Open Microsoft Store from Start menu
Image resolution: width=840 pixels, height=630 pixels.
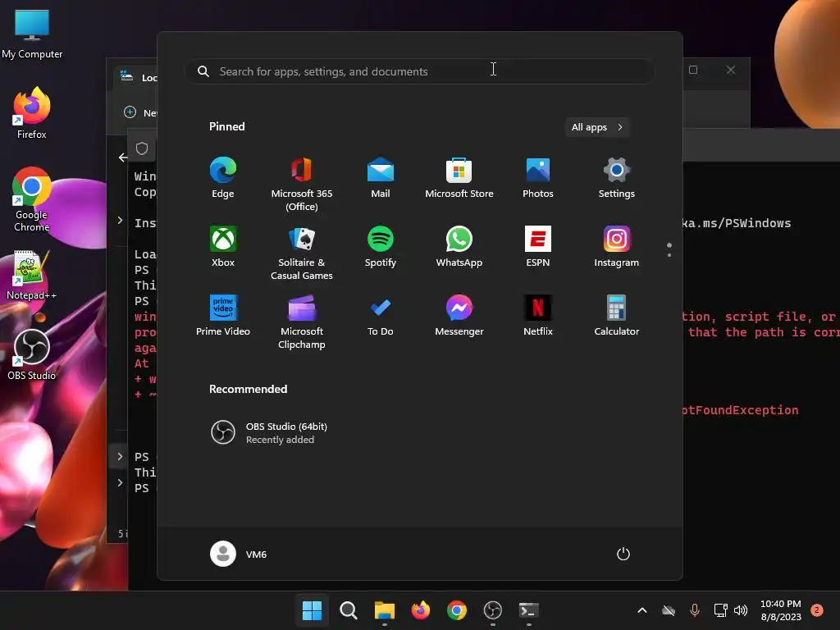pyautogui.click(x=459, y=178)
